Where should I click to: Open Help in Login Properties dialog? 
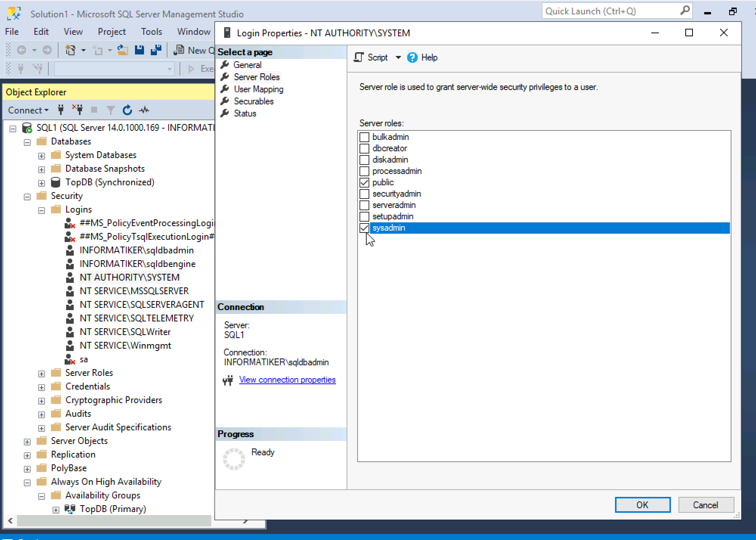coord(423,57)
